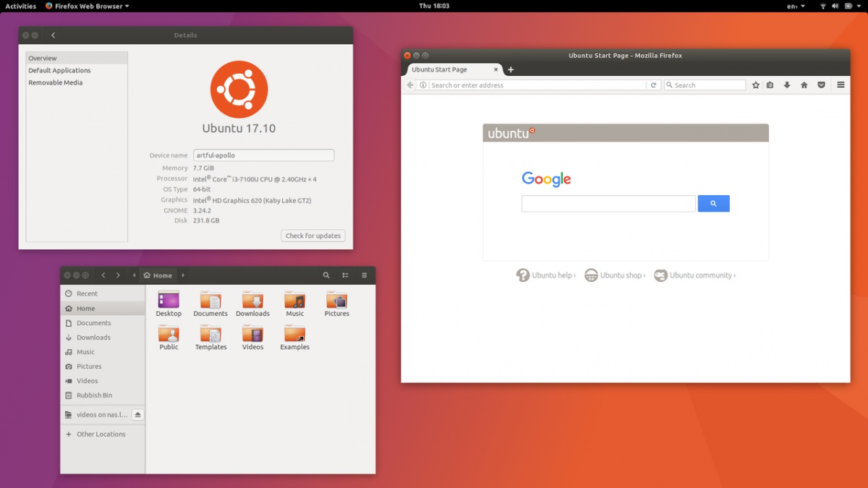Open the Ubuntu help link
This screenshot has width=868, height=488.
pos(546,275)
